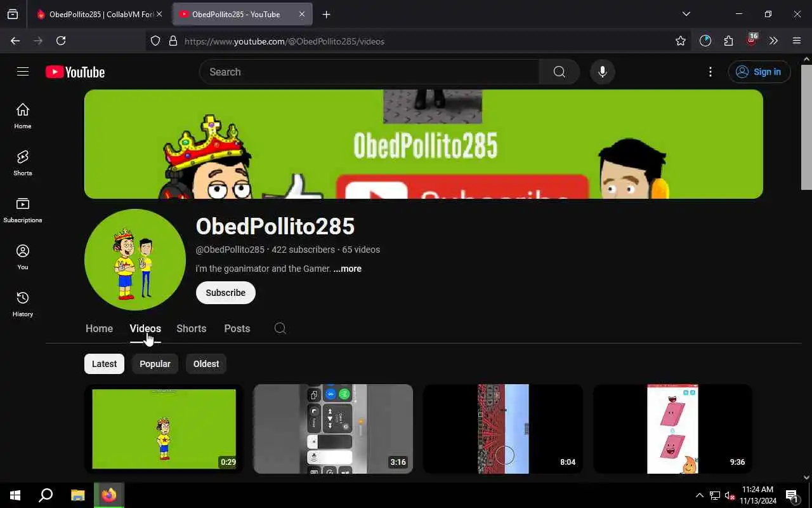Click the ObedPollito285 channel banner
This screenshot has width=812, height=508.
[x=424, y=144]
